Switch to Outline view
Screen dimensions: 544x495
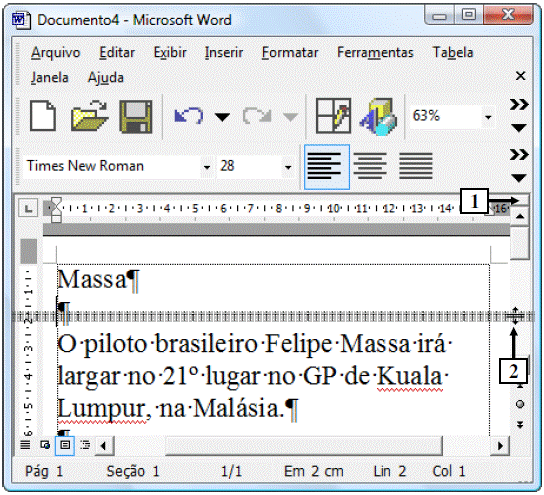[x=85, y=445]
